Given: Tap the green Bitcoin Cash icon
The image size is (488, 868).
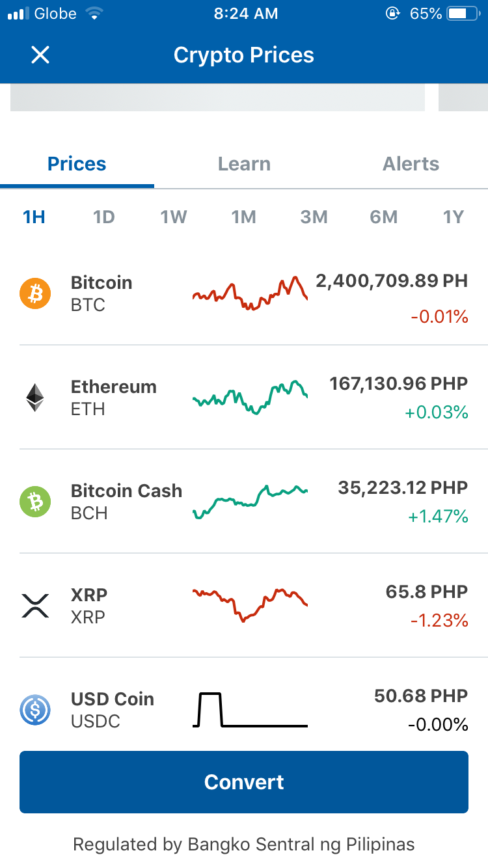Looking at the screenshot, I should coord(35,502).
